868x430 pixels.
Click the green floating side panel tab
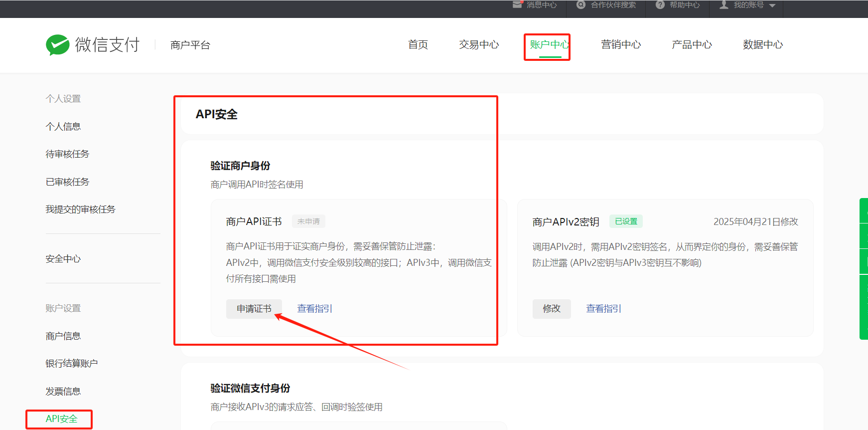[864, 269]
